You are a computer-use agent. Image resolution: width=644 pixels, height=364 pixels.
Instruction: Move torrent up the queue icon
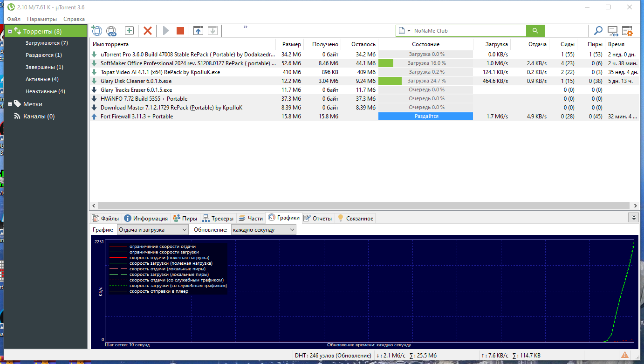click(x=198, y=31)
